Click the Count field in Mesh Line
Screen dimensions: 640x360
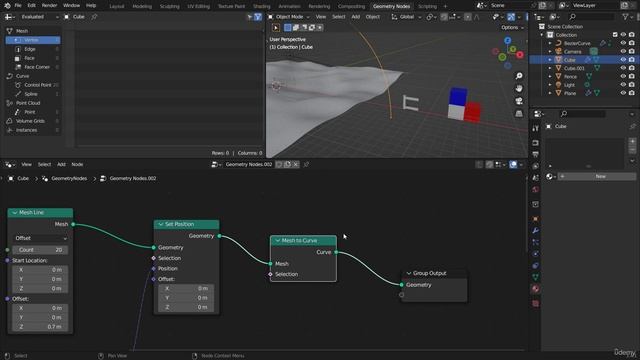tap(40, 250)
